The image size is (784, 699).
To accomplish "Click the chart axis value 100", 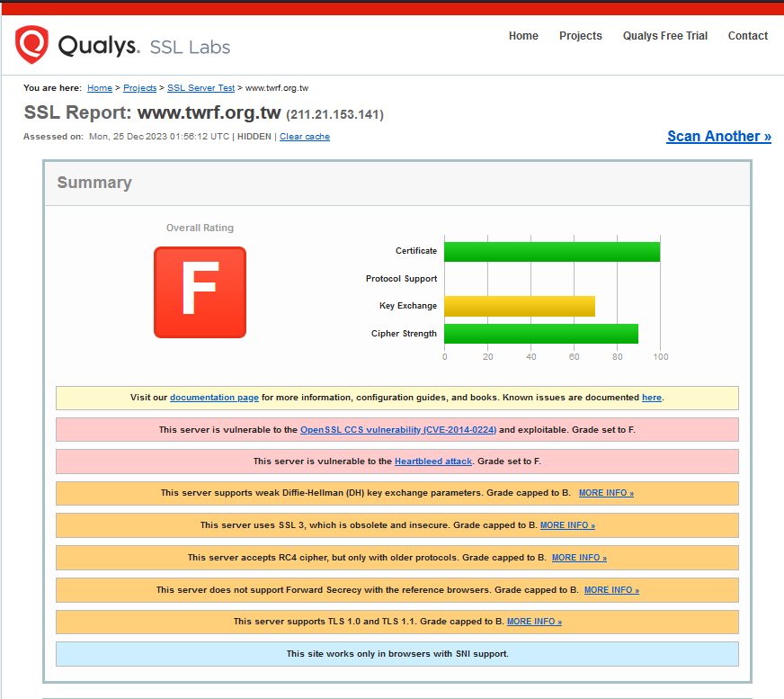I will tap(661, 357).
